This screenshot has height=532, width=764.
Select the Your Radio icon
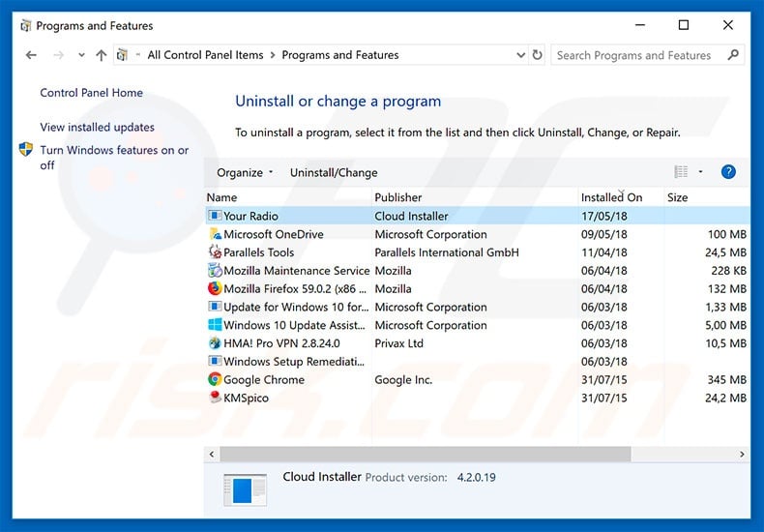tap(215, 216)
